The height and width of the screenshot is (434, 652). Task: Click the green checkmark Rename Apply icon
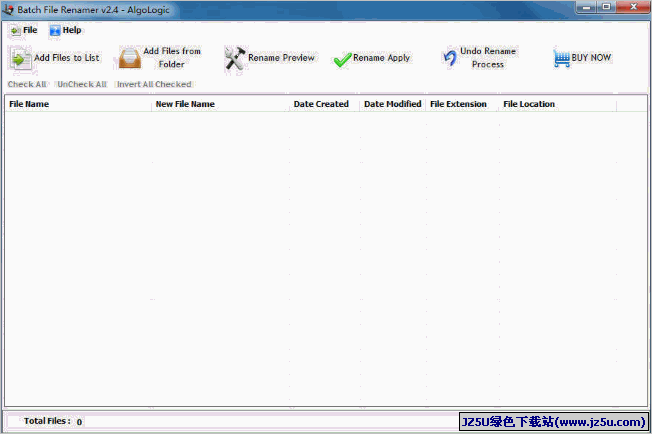pos(342,60)
